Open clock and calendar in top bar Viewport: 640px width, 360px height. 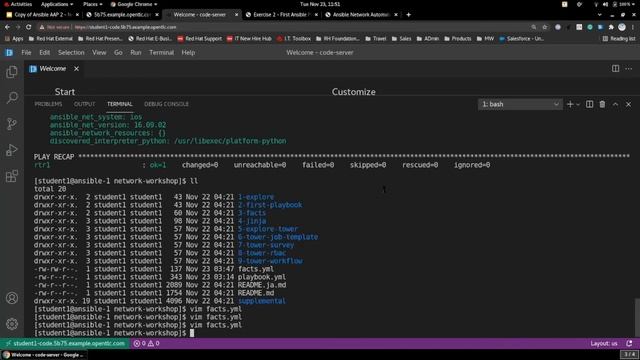320,4
